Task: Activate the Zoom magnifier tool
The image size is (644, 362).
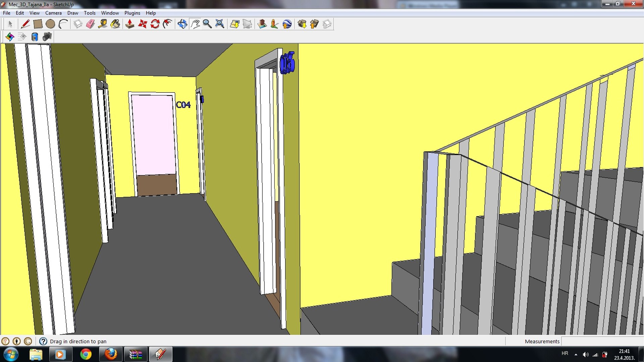Action: [207, 24]
